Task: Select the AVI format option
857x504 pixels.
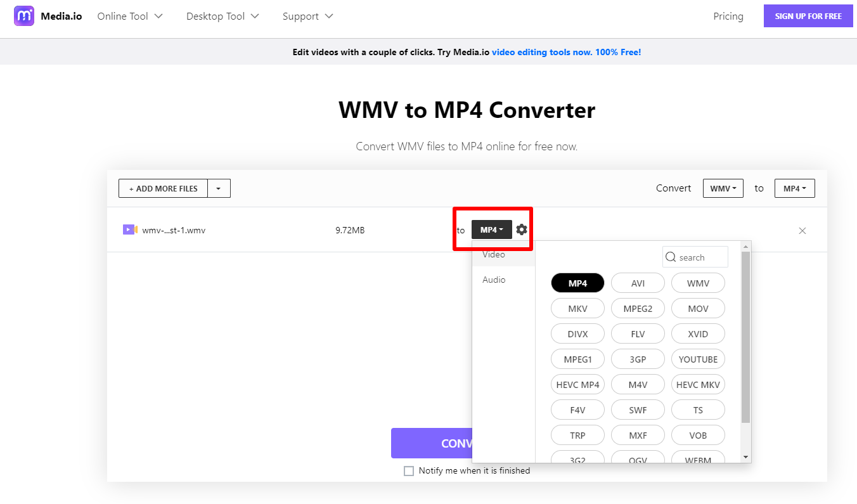Action: 638,283
